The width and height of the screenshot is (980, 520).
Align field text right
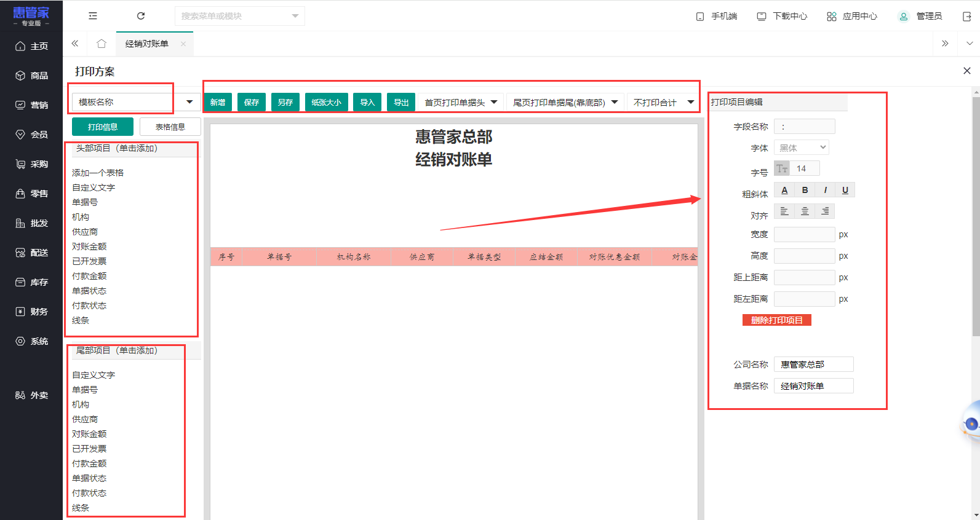click(825, 211)
